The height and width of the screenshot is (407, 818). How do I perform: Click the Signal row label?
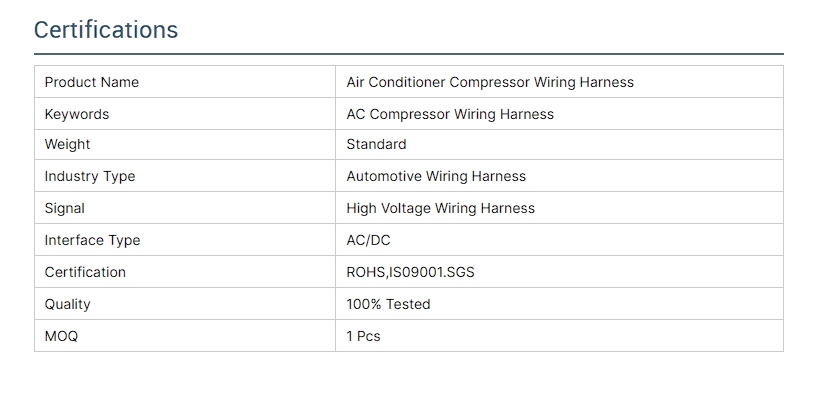tap(65, 208)
